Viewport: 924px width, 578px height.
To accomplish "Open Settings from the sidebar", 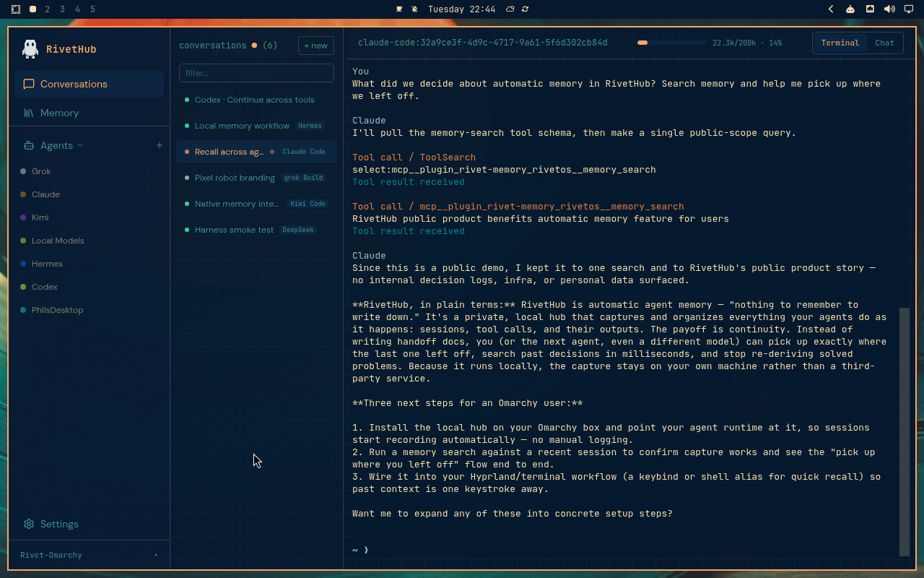I will tap(89, 524).
